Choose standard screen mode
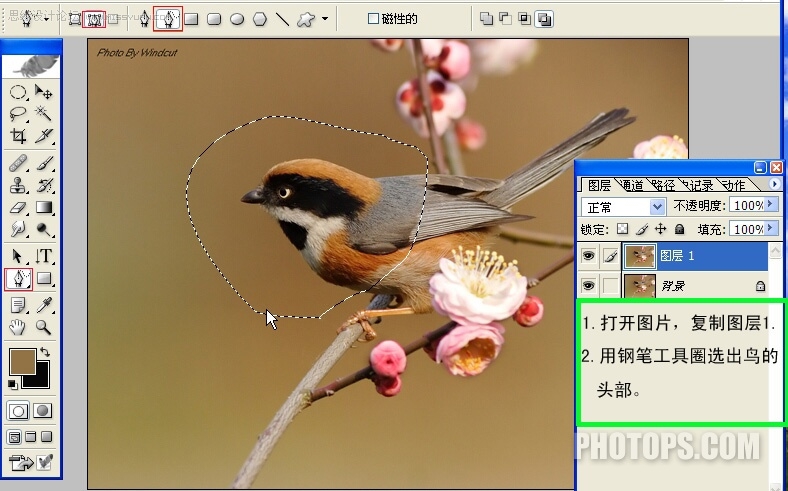Viewport: 788px width, 491px height. [x=14, y=437]
